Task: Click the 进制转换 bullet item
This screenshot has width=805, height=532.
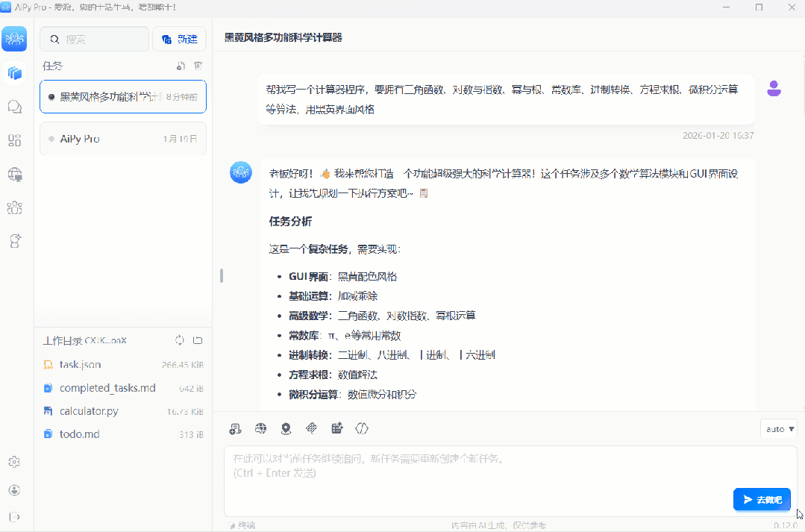Action: pos(392,355)
